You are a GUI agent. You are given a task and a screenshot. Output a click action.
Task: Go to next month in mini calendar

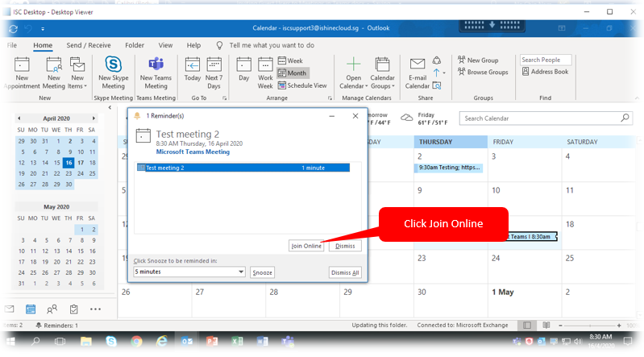[93, 118]
